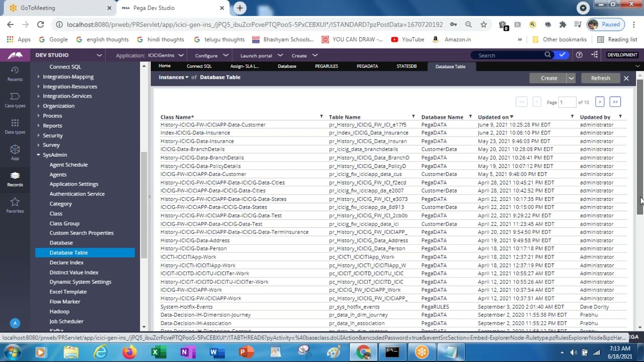The height and width of the screenshot is (362, 644).
Task: Switch to the Home tab
Action: [x=165, y=66]
